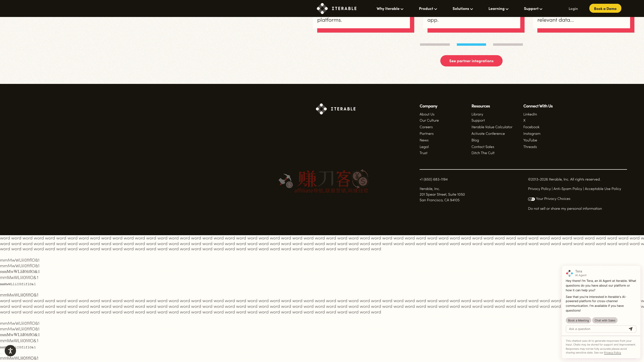Click the Book a Demo button
The height and width of the screenshot is (362, 644).
[x=605, y=8]
